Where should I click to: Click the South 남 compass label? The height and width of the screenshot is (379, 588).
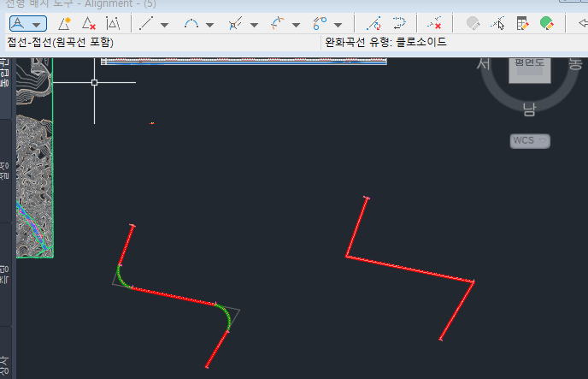click(530, 109)
